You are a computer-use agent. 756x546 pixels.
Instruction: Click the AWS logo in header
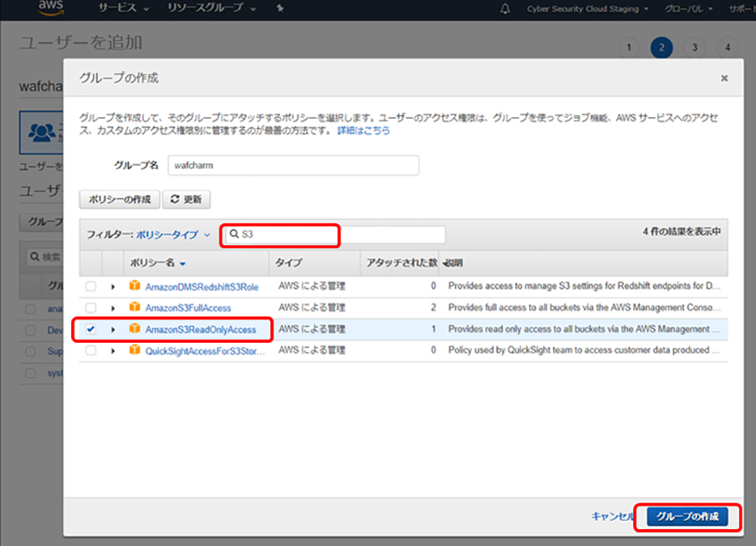51,8
